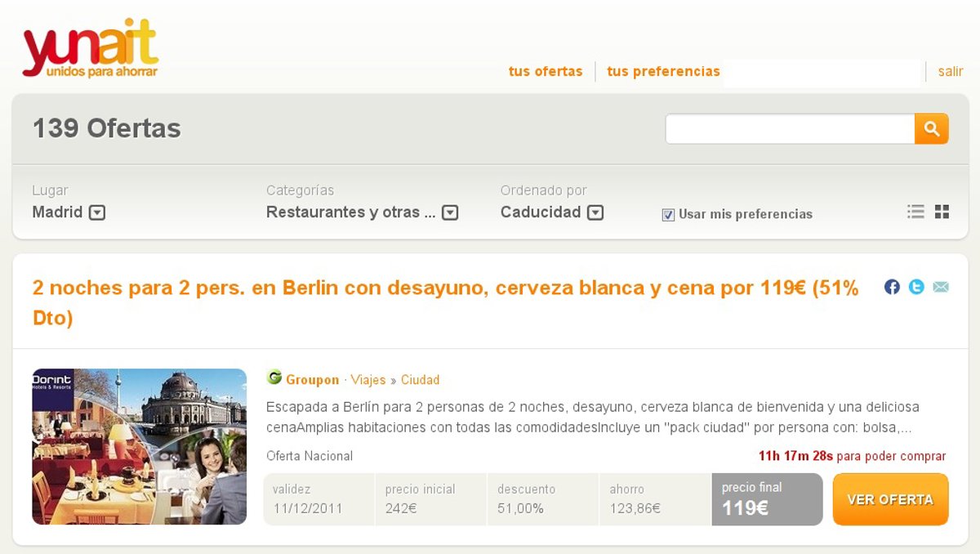The width and height of the screenshot is (980, 554).
Task: Send the Berlin offer by email
Action: tap(941, 287)
